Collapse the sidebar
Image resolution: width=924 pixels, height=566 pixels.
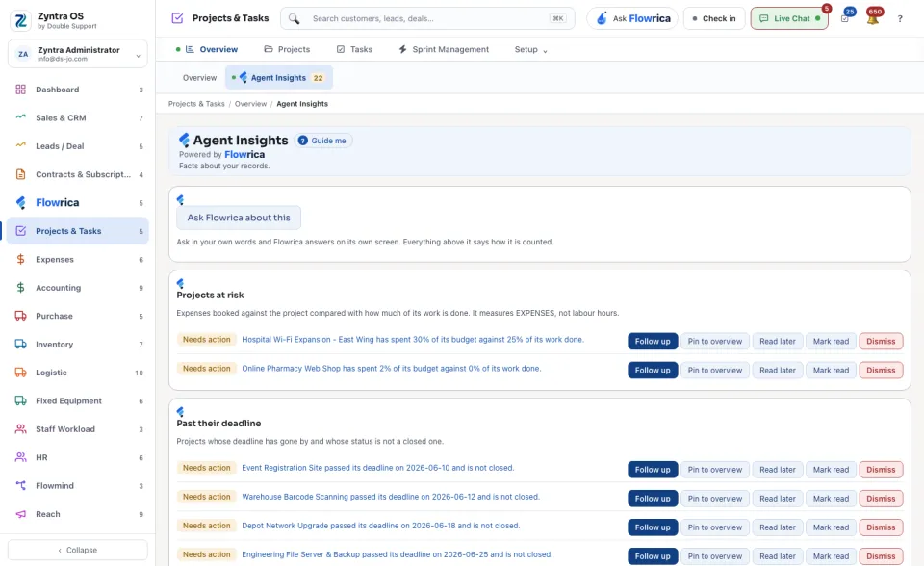[x=78, y=550]
